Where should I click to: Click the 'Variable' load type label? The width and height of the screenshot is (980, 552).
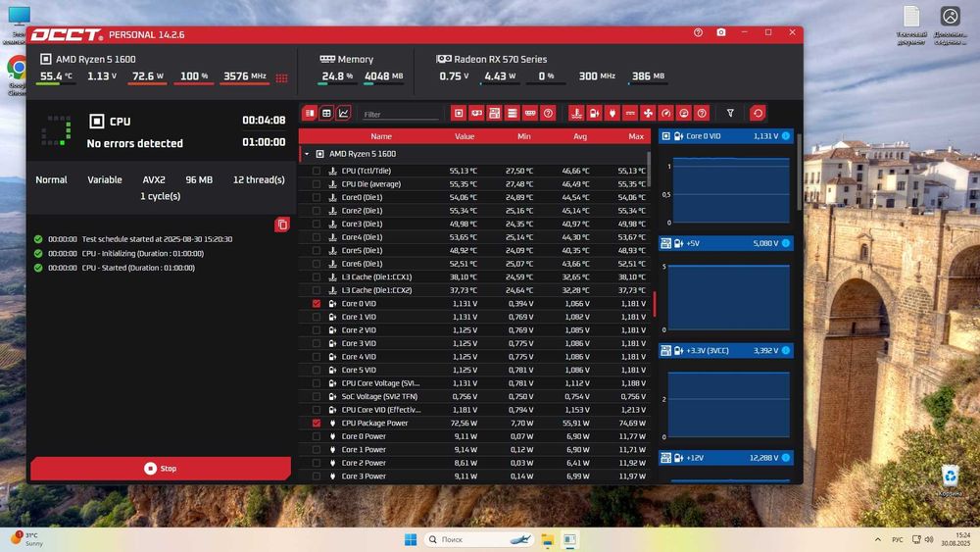[105, 179]
